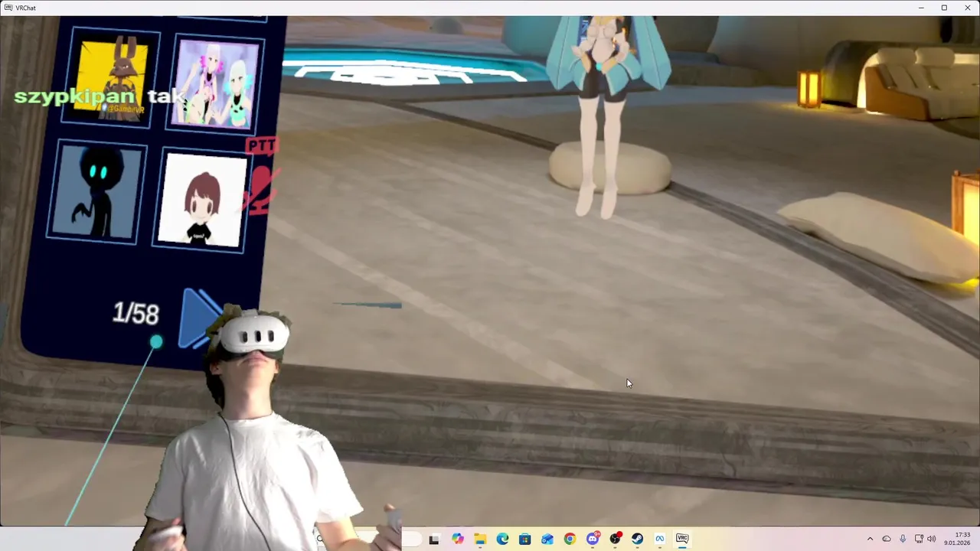Viewport: 980px width, 551px height.
Task: Launch Microsoft Edge from the taskbar
Action: 502,539
